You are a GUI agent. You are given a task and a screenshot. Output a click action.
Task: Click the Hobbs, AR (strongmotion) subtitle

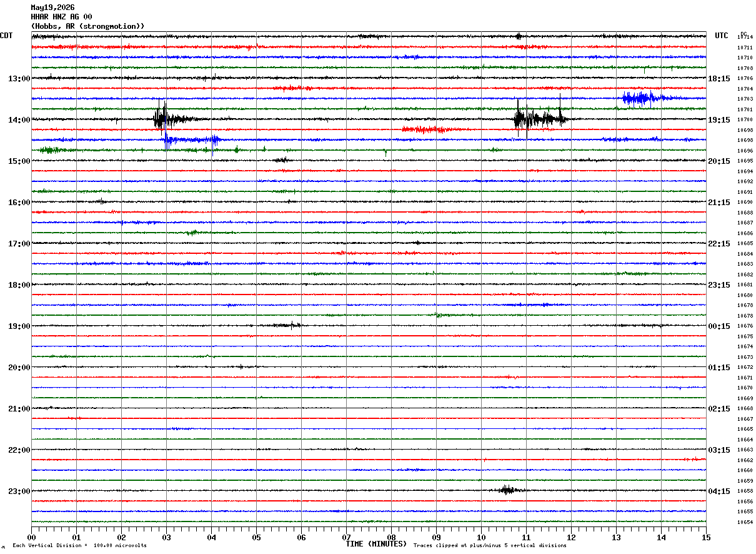(87, 26)
